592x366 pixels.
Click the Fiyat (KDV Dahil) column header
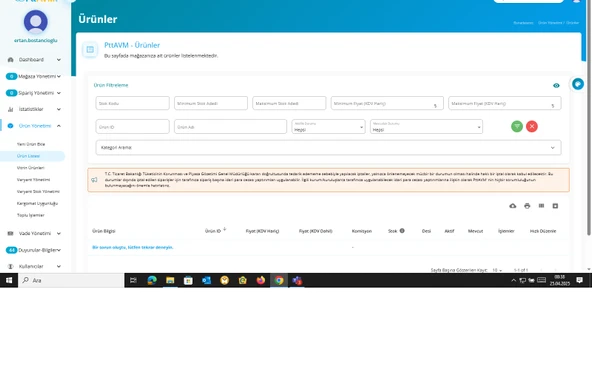pos(316,231)
